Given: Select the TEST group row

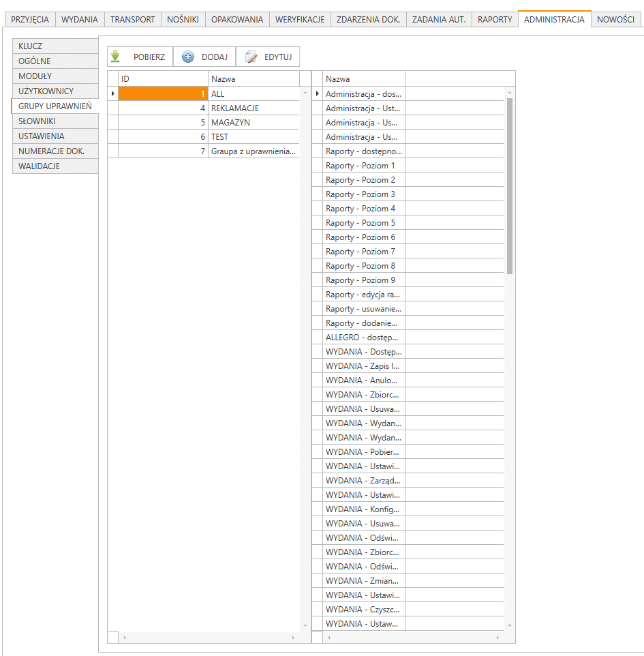Looking at the screenshot, I should [x=204, y=137].
